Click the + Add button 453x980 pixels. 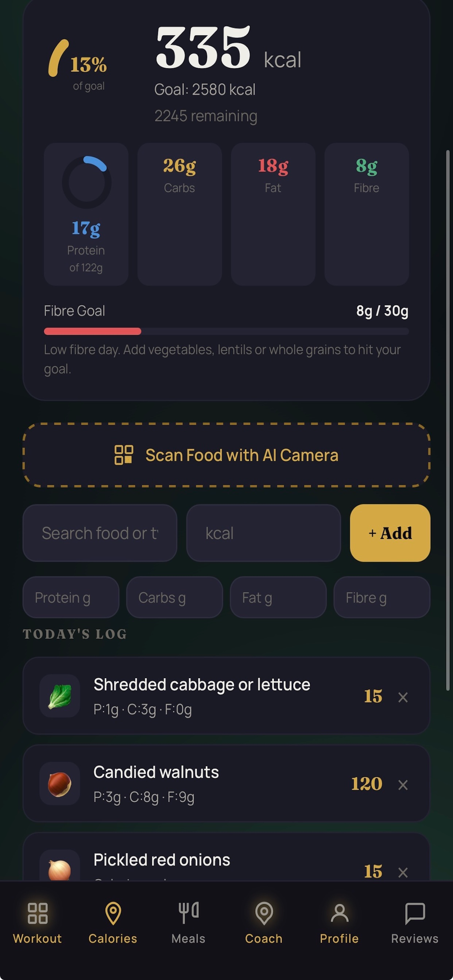[390, 533]
